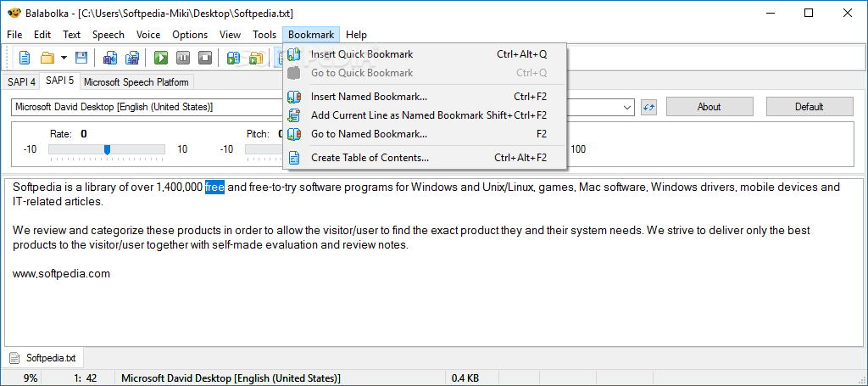868x386 pixels.
Task: Switch to the SAPI 4 tab
Action: (x=21, y=82)
